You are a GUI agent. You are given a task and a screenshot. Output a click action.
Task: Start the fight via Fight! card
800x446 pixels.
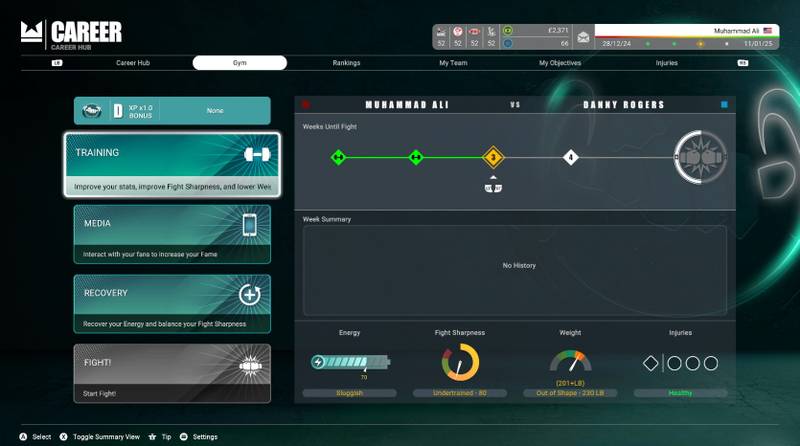coord(172,374)
